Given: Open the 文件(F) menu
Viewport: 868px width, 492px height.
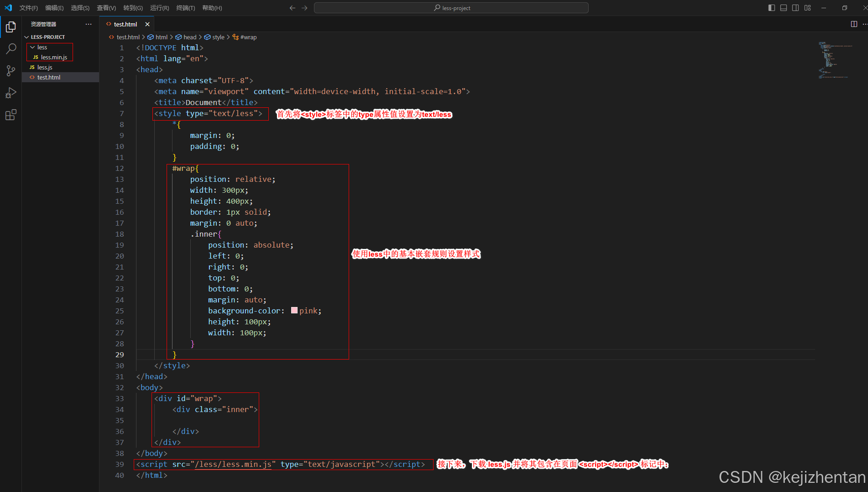Looking at the screenshot, I should (29, 8).
